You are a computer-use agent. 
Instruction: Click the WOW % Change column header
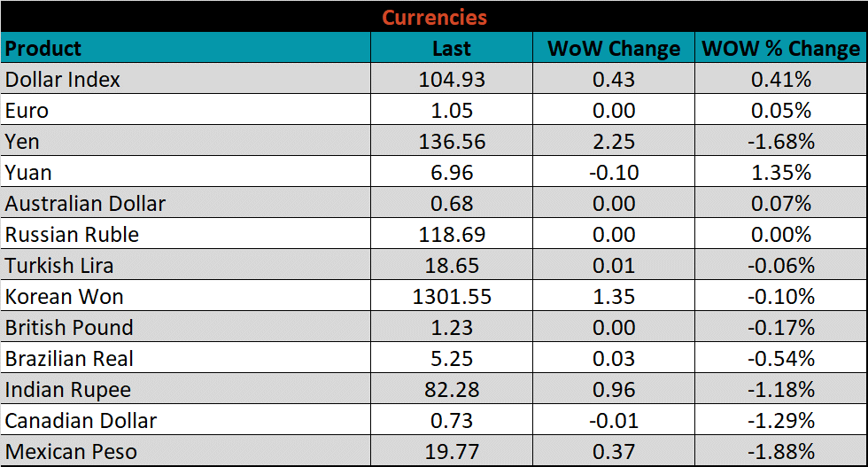(780, 48)
